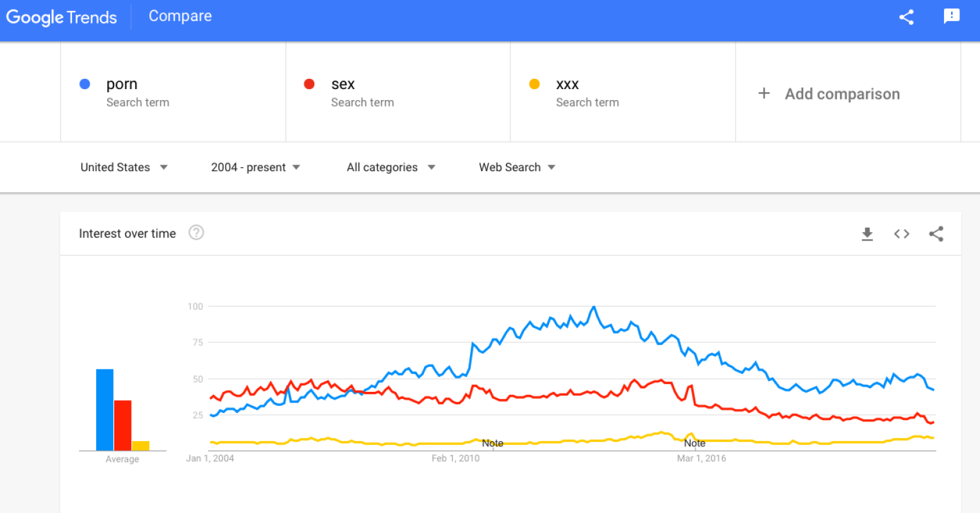The height and width of the screenshot is (513, 980).
Task: Click the blue dot of first search term
Action: [85, 84]
